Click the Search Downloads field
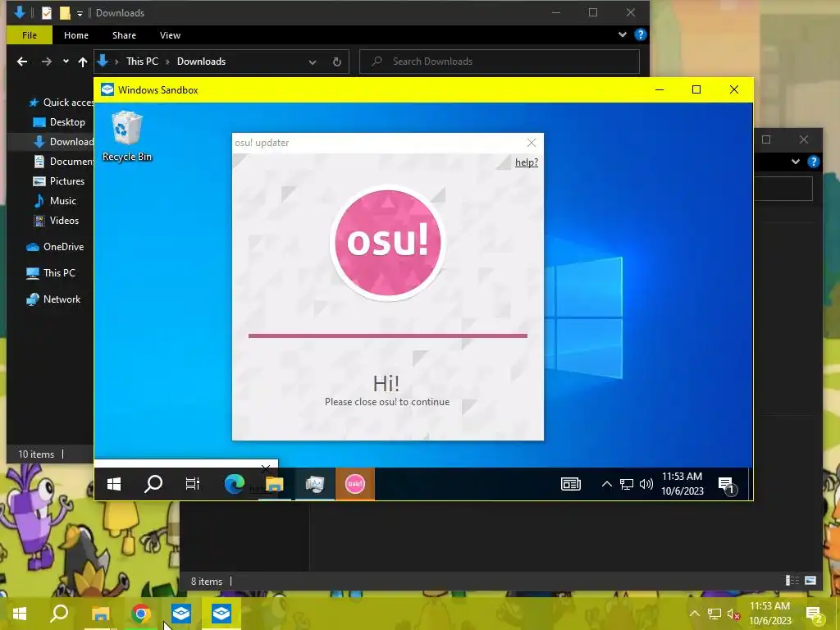840x630 pixels. point(500,61)
